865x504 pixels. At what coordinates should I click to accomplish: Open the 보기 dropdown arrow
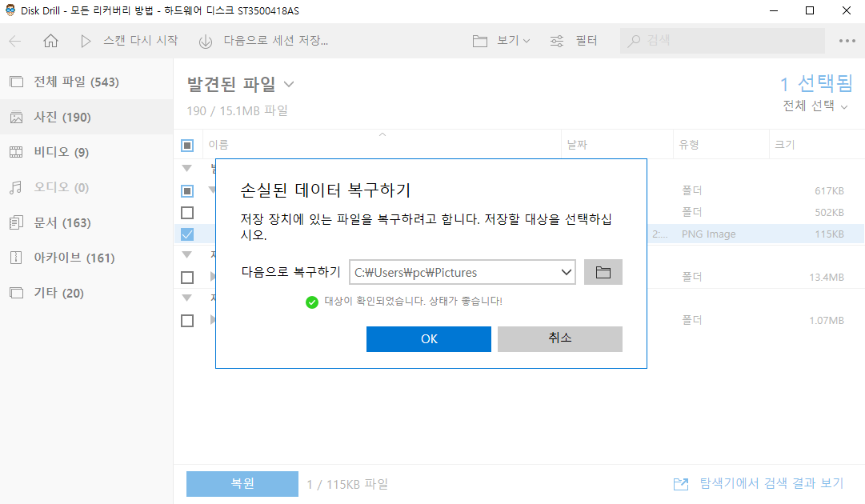point(527,41)
